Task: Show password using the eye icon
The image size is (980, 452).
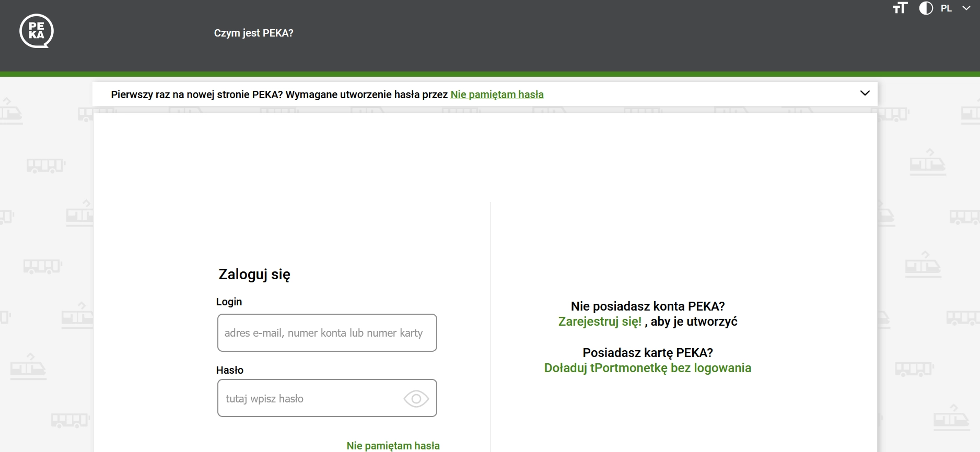Action: (x=416, y=399)
